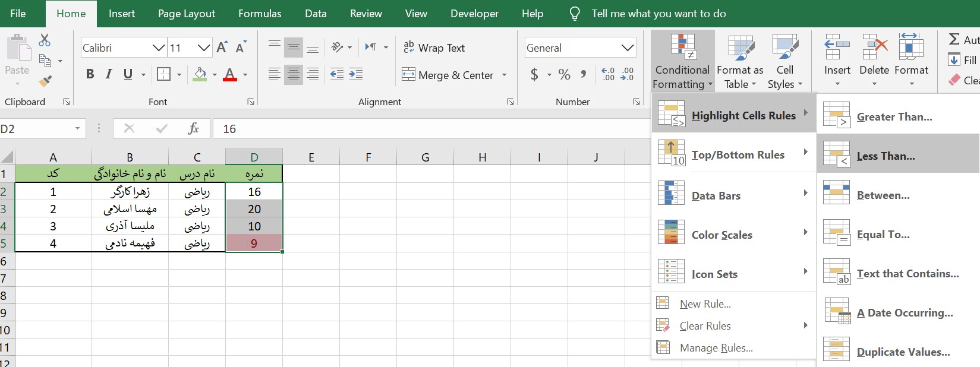This screenshot has height=367, width=980.
Task: Click the red Font Color A
Action: tap(231, 74)
